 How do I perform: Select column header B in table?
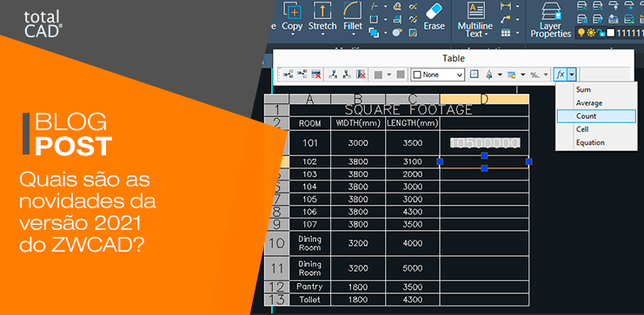click(x=358, y=99)
